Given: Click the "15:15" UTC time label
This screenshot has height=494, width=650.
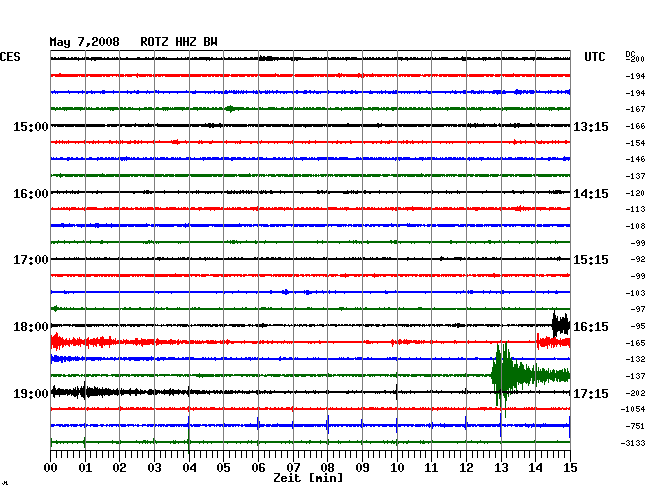Looking at the screenshot, I should click(x=591, y=260).
